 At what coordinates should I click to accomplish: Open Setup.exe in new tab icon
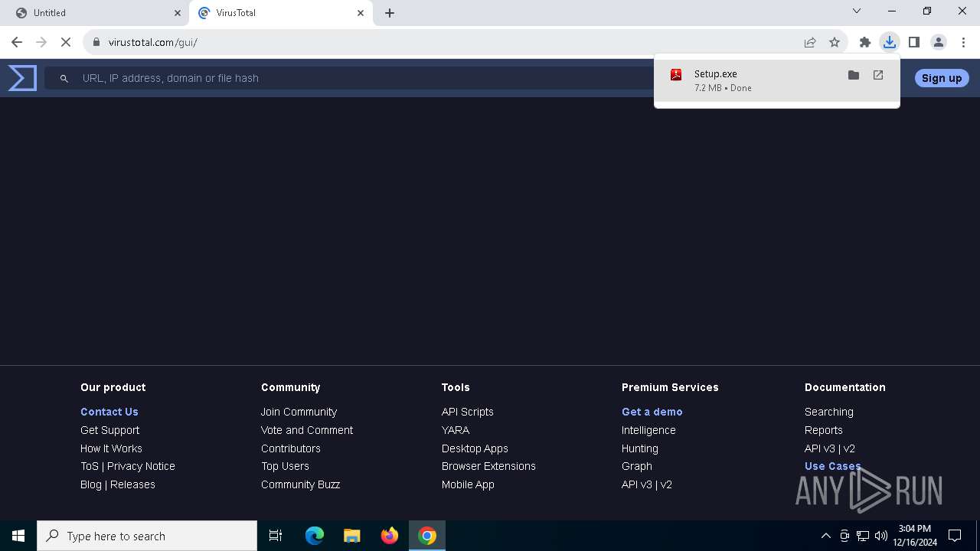(x=878, y=75)
